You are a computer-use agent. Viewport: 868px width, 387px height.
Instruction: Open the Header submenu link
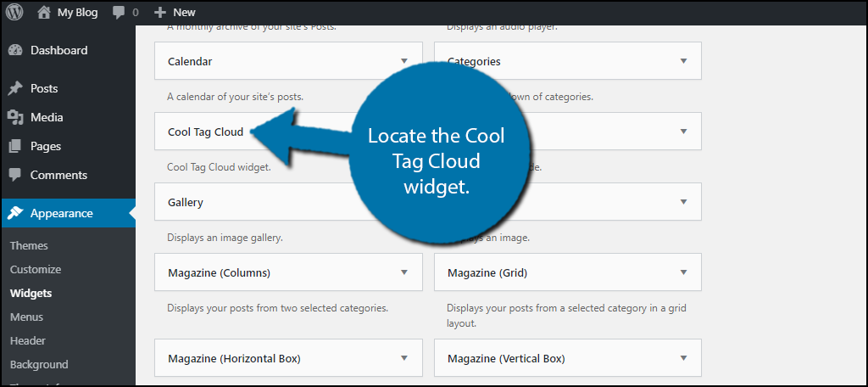tap(28, 341)
